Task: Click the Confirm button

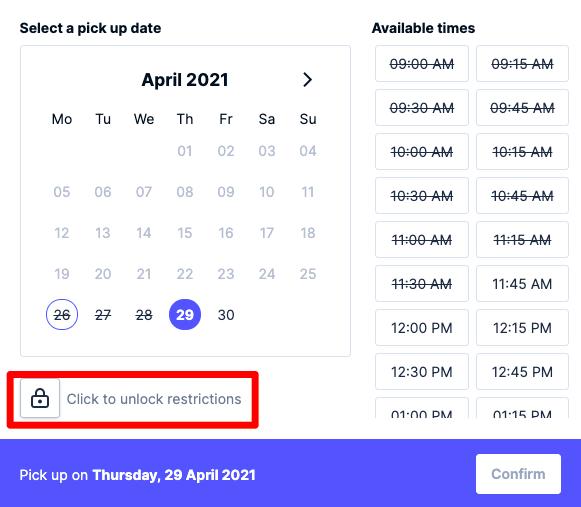Action: point(518,474)
